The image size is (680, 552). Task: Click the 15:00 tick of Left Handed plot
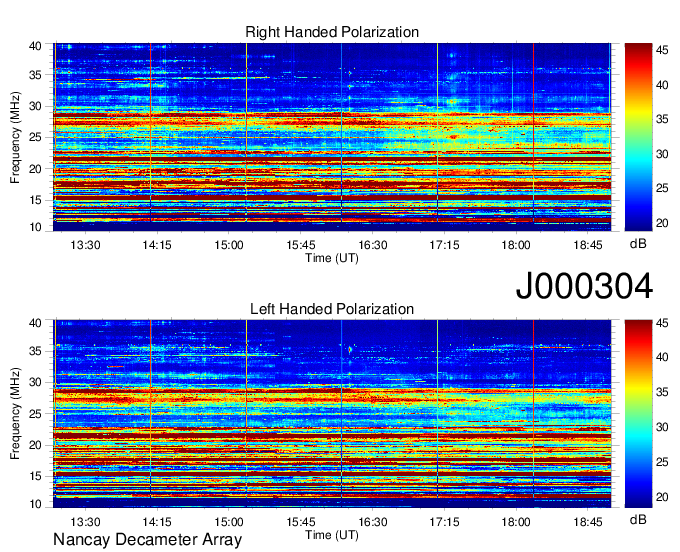229,522
